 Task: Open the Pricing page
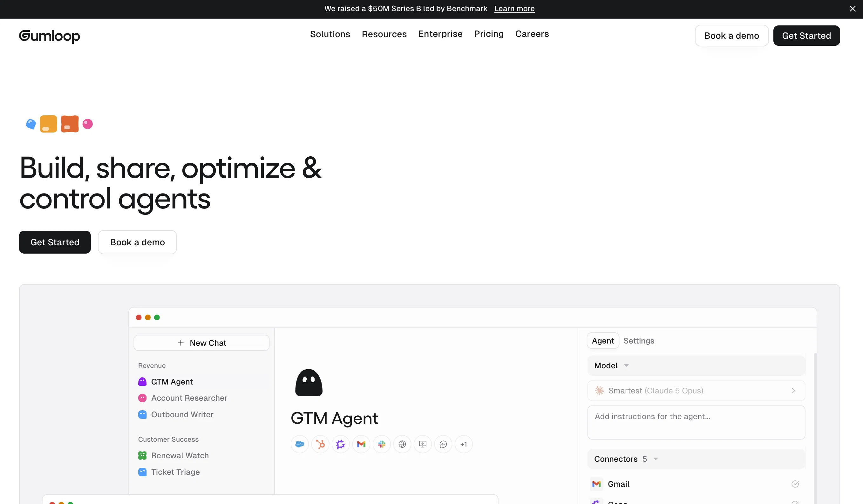click(x=489, y=34)
